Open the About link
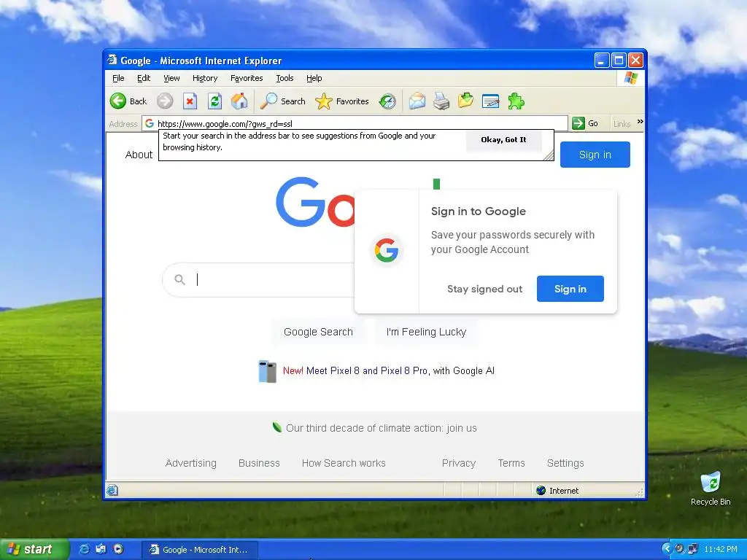This screenshot has height=560, width=747. 139,155
